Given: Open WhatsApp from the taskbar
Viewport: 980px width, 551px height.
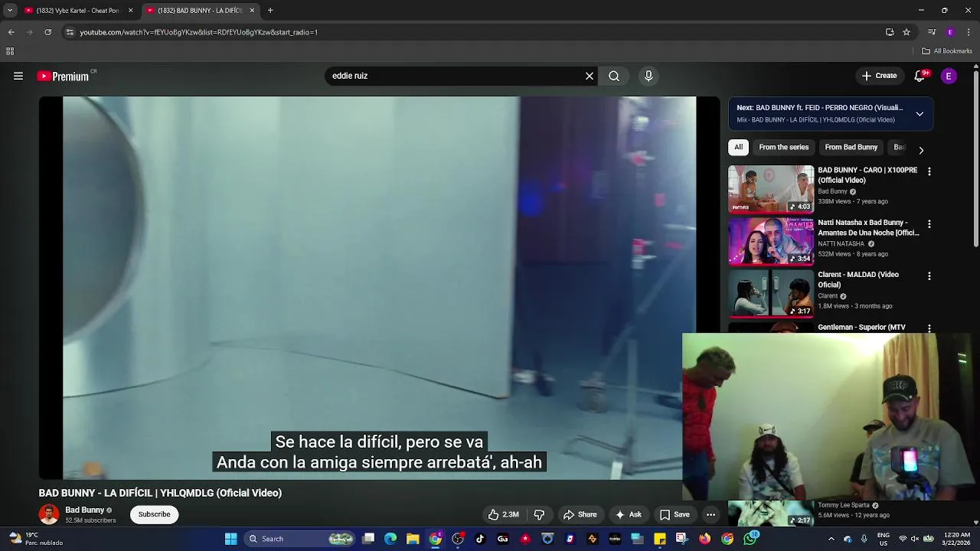Looking at the screenshot, I should 750,539.
